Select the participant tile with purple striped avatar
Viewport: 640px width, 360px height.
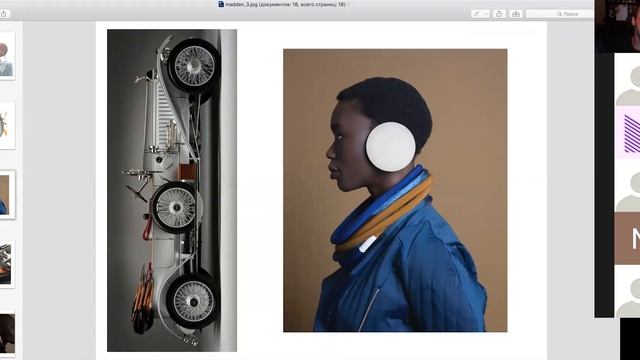pyautogui.click(x=627, y=132)
